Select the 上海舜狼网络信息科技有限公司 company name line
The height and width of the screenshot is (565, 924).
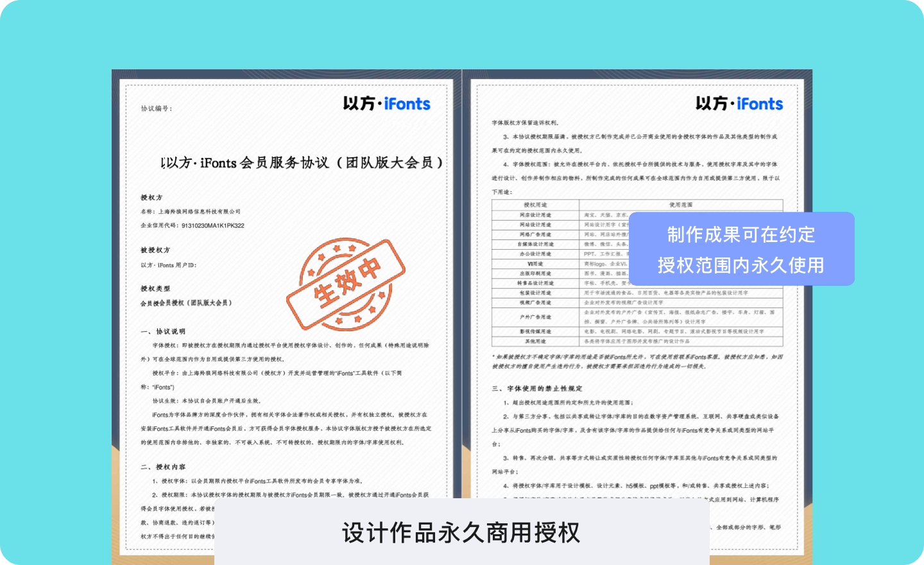tap(191, 211)
